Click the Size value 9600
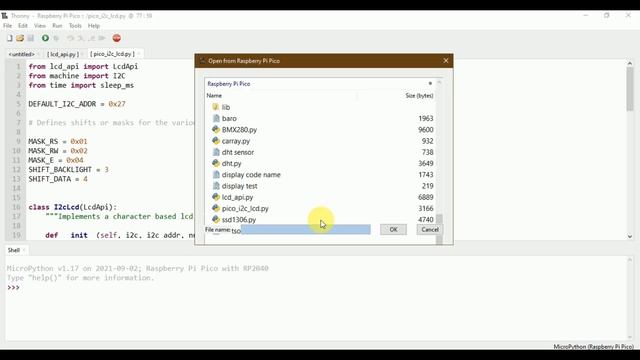The image size is (640, 360). pos(426,130)
